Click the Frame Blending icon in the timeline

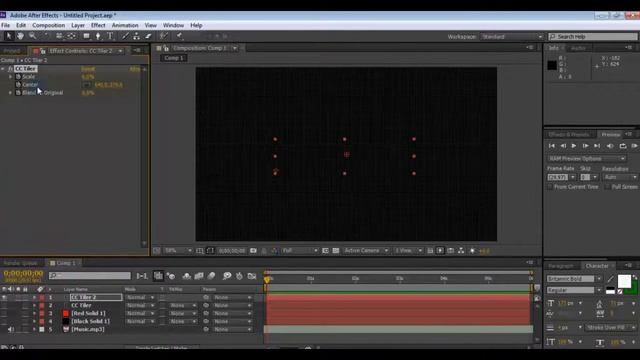[199, 276]
